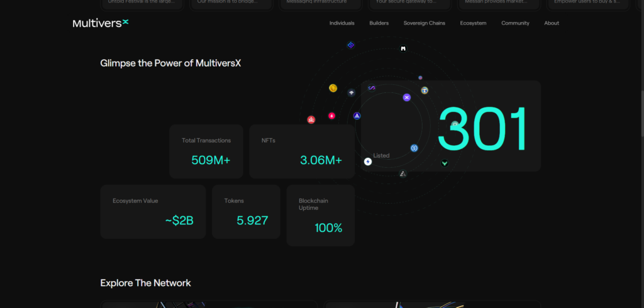Click the blue dollar coin icon

point(414,148)
